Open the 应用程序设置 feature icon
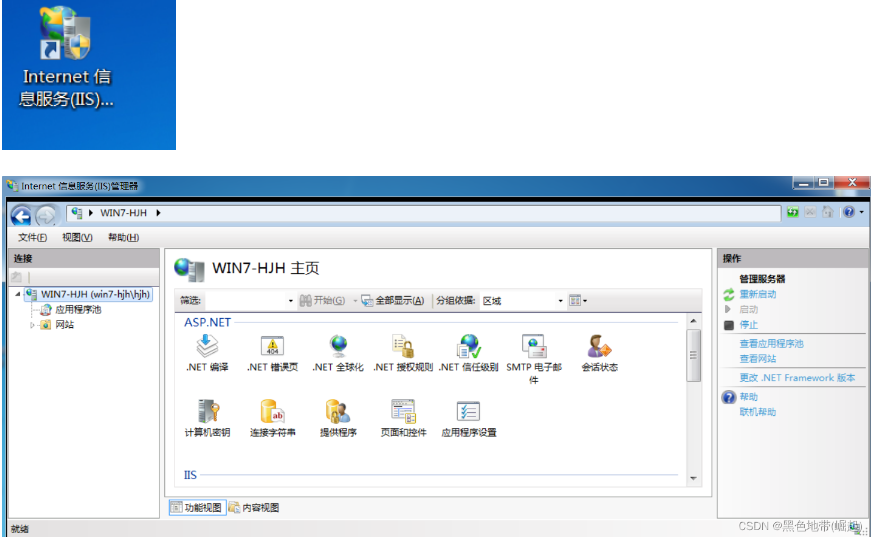871x537 pixels. click(x=468, y=418)
